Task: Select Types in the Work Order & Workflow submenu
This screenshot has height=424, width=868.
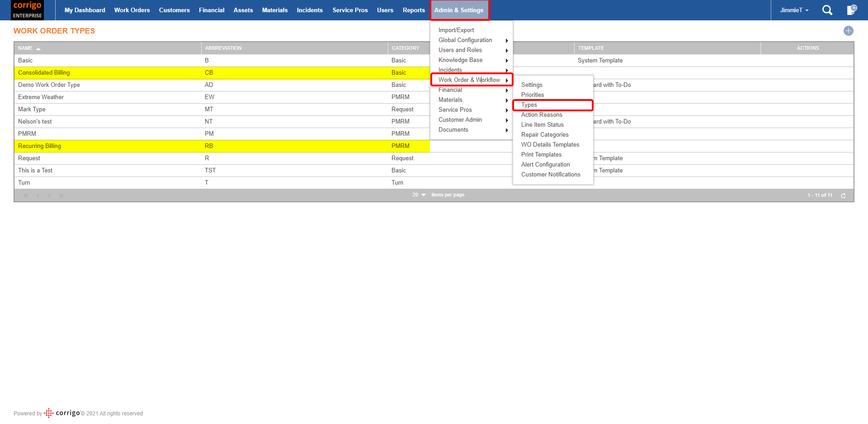Action: pyautogui.click(x=529, y=105)
